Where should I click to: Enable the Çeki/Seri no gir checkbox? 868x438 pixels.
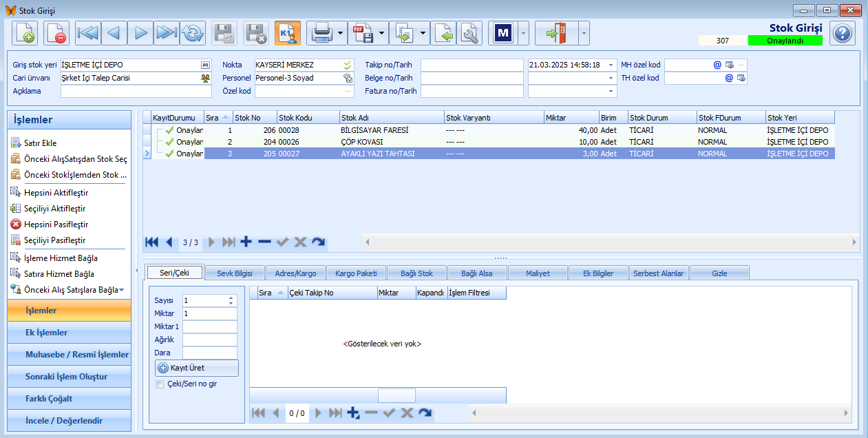coord(160,384)
